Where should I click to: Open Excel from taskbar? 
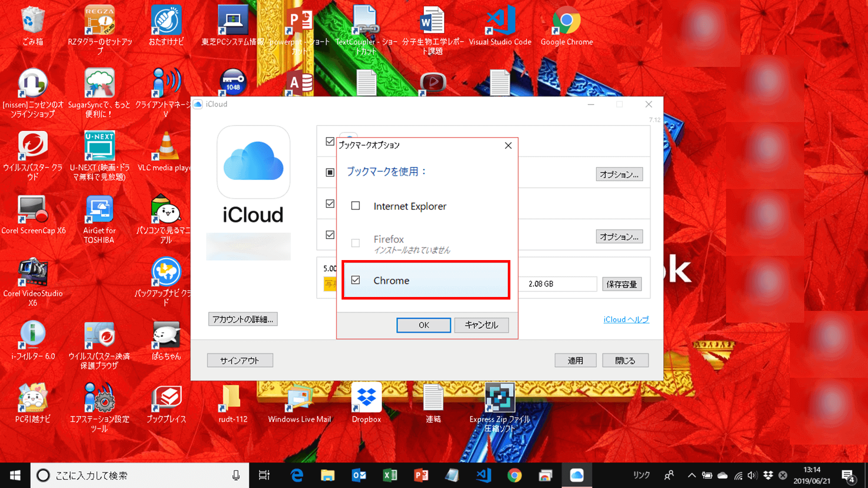tap(390, 475)
